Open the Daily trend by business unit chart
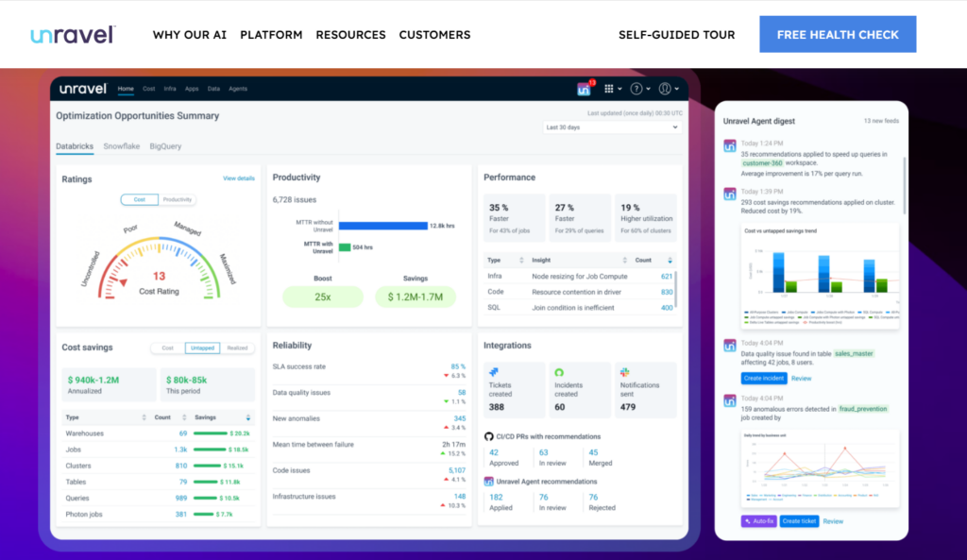The height and width of the screenshot is (560, 967). pyautogui.click(x=820, y=468)
